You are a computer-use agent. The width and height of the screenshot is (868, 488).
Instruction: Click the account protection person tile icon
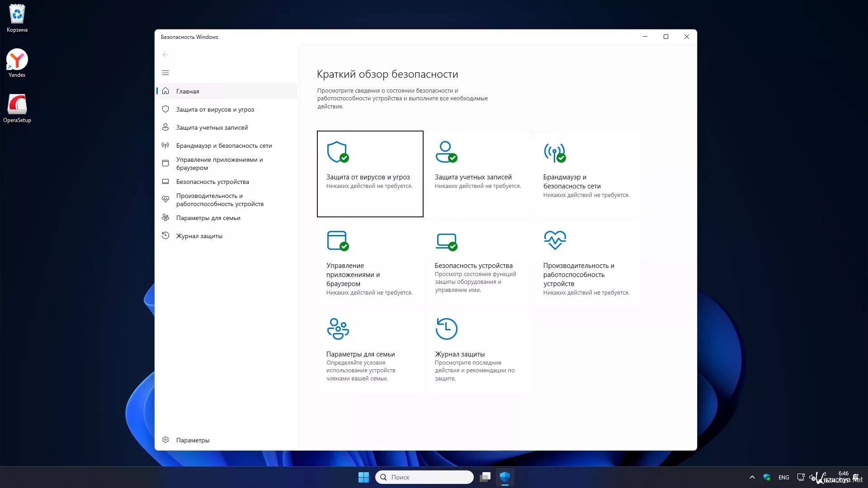point(446,152)
